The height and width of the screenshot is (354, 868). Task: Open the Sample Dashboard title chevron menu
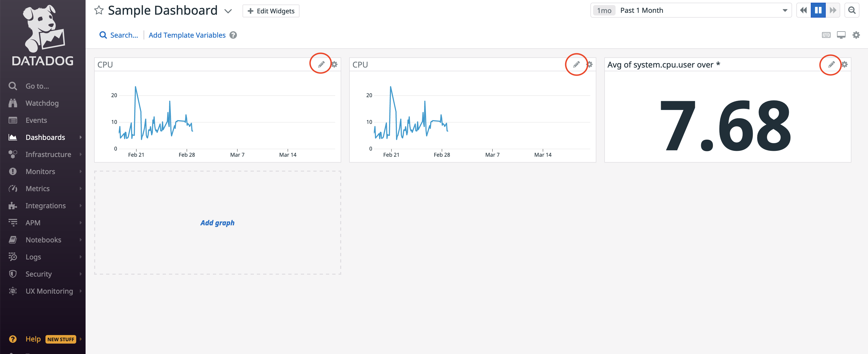tap(228, 11)
